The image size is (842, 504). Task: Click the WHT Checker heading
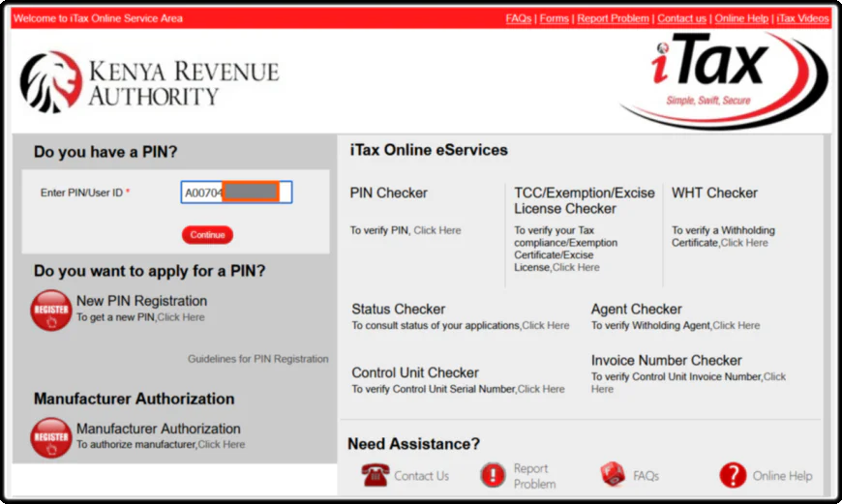pyautogui.click(x=714, y=193)
